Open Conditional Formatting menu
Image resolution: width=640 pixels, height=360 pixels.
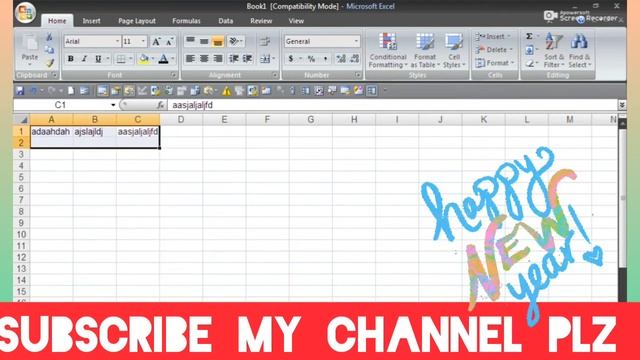click(388, 51)
